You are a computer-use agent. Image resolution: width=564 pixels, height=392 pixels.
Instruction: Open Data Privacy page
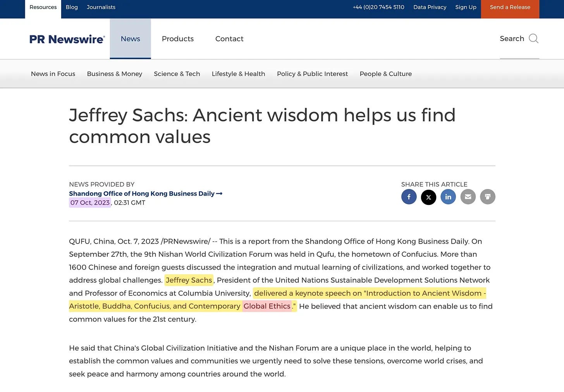point(430,7)
